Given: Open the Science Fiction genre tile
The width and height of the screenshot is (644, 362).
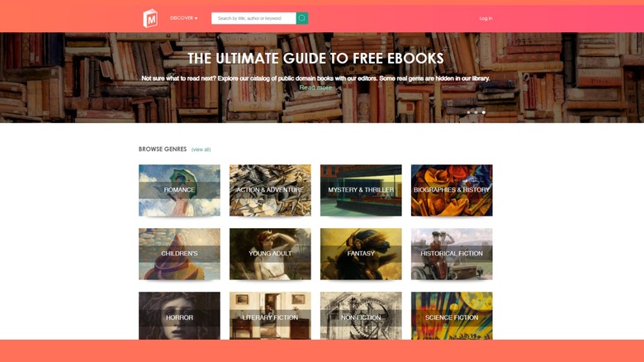Looking at the screenshot, I should click(452, 316).
